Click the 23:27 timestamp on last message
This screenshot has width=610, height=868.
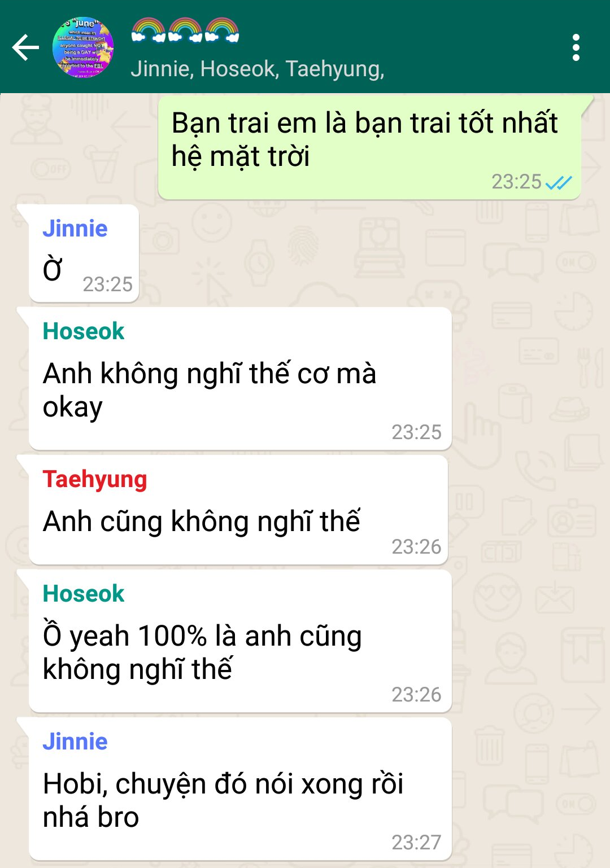pyautogui.click(x=416, y=842)
